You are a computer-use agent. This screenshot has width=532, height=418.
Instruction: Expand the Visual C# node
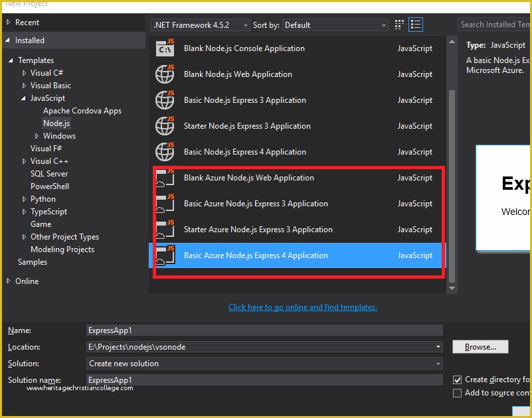click(x=24, y=73)
